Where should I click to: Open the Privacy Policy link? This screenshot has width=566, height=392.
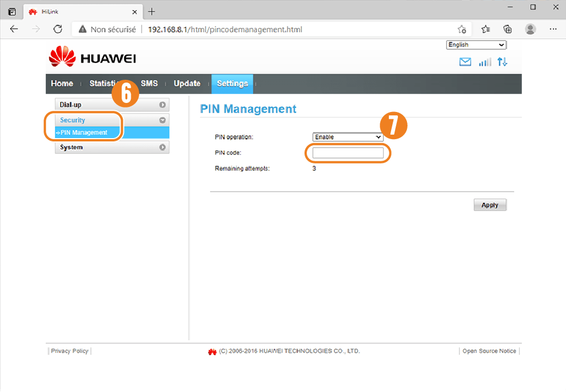[x=70, y=351]
